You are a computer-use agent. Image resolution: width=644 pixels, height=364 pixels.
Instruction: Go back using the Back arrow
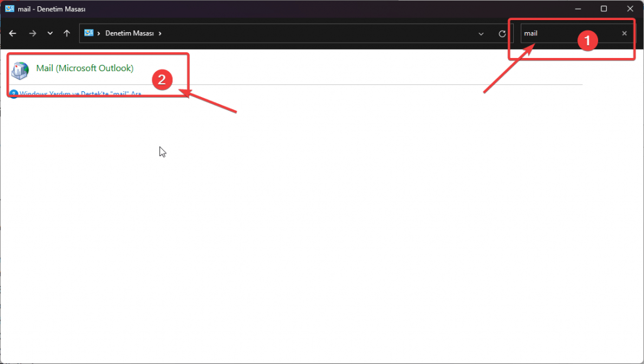(13, 33)
